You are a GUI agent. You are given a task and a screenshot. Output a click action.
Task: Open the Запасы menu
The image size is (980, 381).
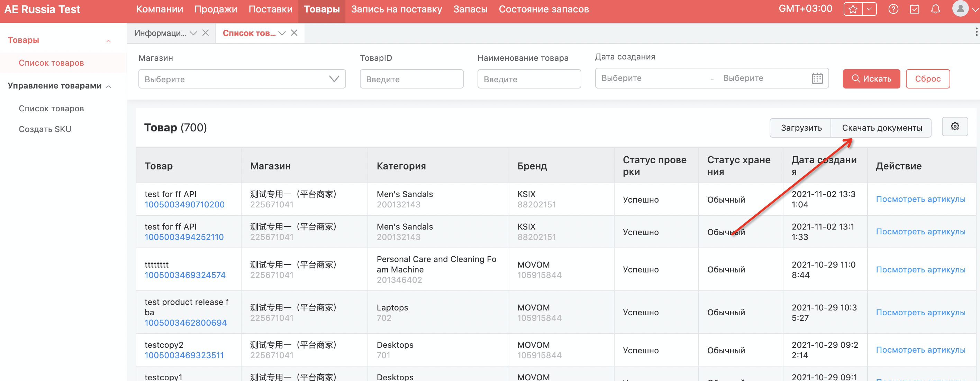click(470, 9)
